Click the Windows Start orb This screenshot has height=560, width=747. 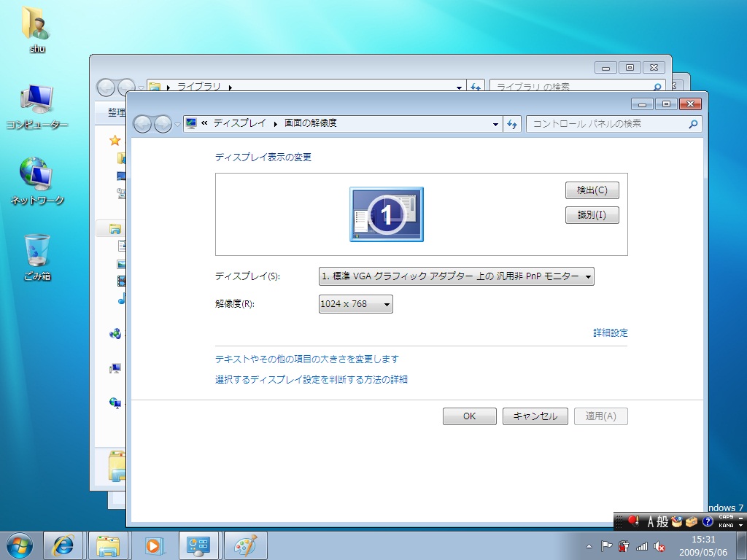point(20,545)
